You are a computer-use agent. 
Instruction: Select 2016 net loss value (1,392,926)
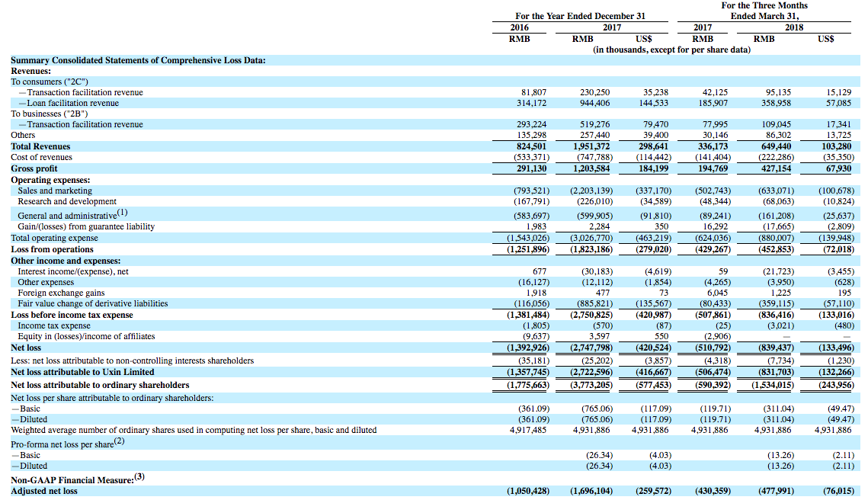(x=528, y=348)
